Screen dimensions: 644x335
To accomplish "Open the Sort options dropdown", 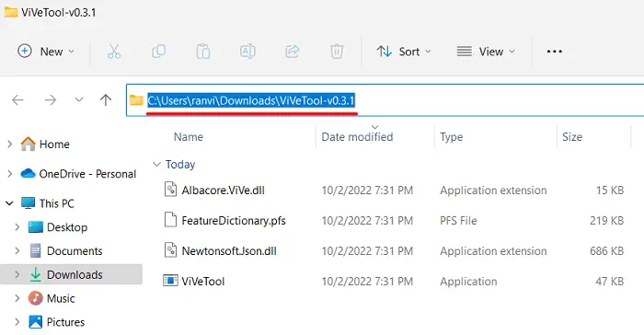I will click(x=404, y=52).
